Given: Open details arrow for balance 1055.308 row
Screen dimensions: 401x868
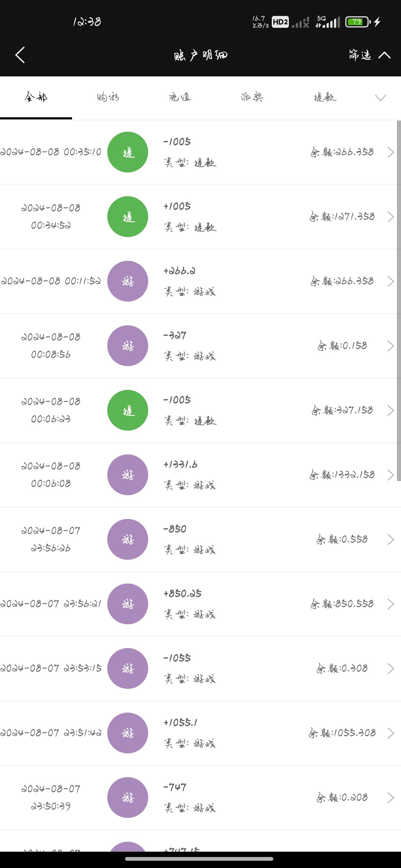Looking at the screenshot, I should pos(390,733).
